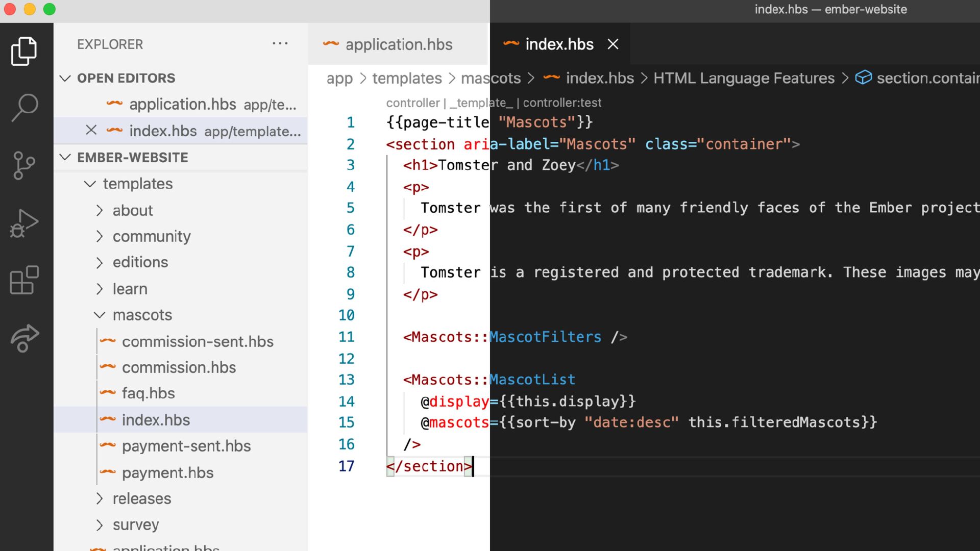This screenshot has width=980, height=551.
Task: Click Ember icon next to commission.hbs
Action: pyautogui.click(x=108, y=367)
